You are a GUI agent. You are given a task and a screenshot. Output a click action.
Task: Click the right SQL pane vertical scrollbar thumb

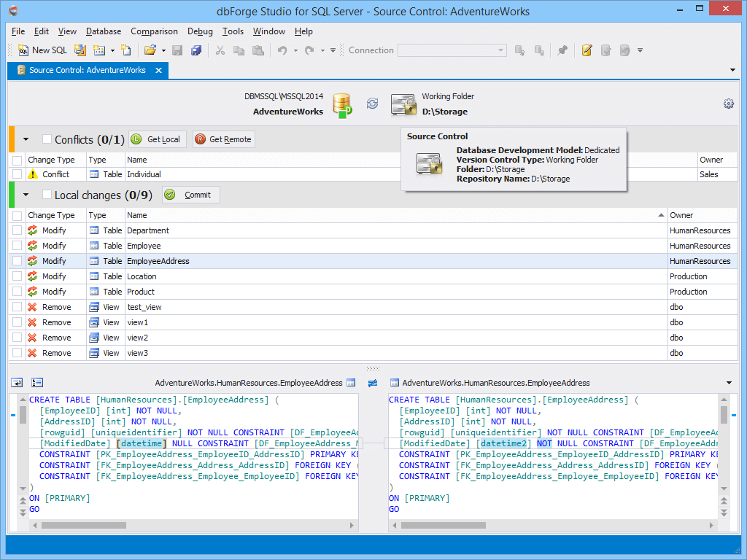(x=724, y=415)
